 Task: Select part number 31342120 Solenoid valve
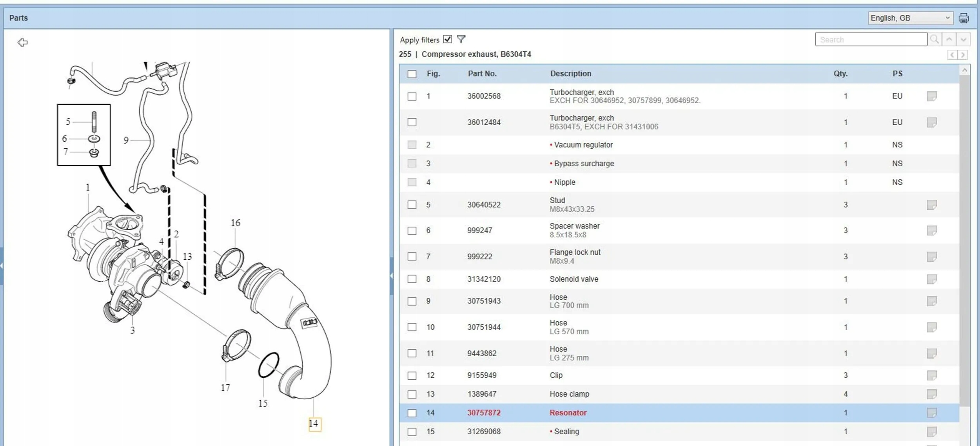(484, 279)
